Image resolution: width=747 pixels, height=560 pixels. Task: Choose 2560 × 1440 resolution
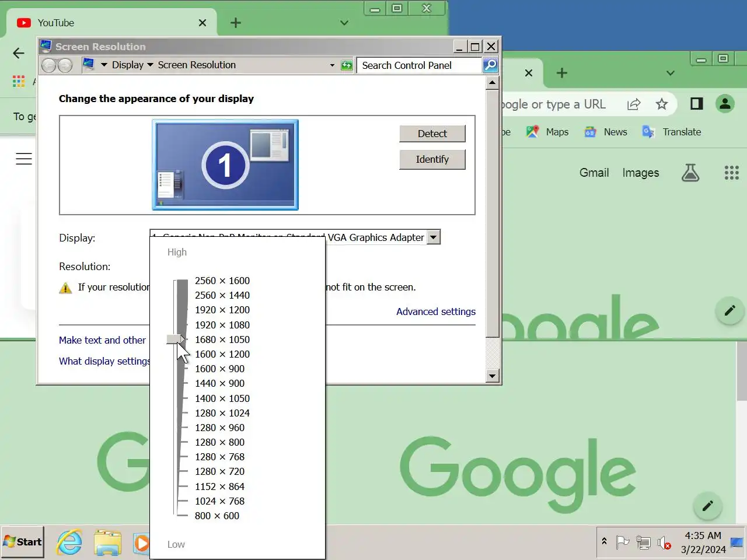pos(222,295)
